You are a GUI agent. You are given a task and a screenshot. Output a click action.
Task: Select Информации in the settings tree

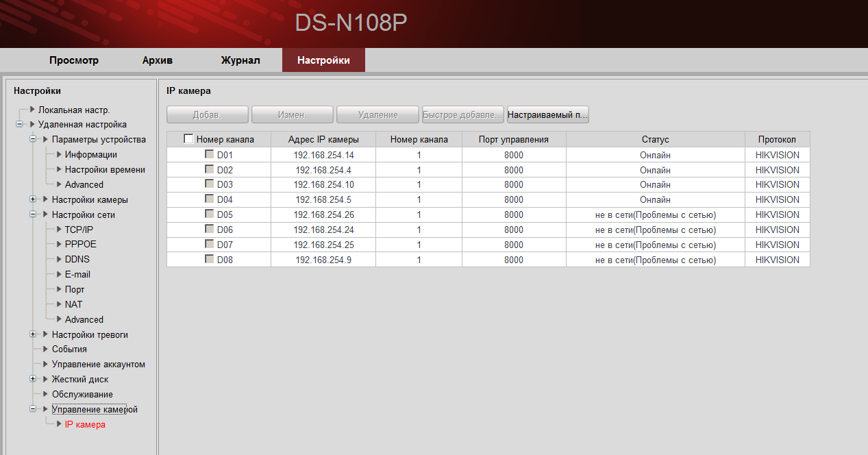(x=91, y=155)
